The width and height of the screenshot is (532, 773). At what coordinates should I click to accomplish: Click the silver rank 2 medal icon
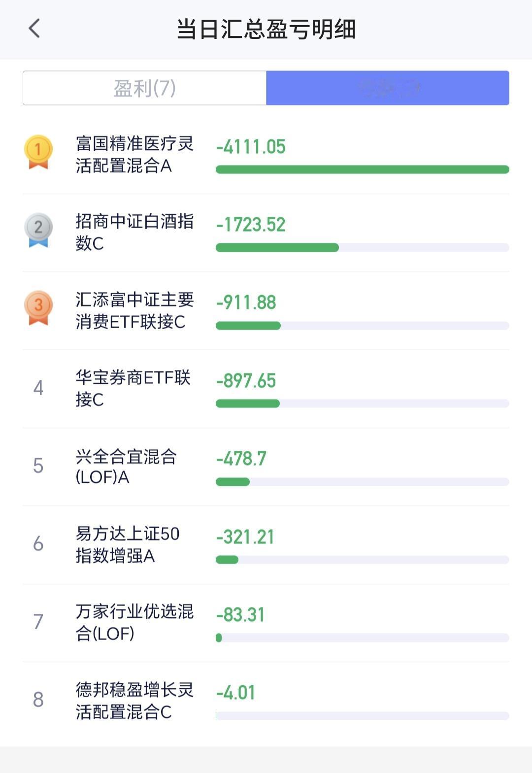point(38,230)
